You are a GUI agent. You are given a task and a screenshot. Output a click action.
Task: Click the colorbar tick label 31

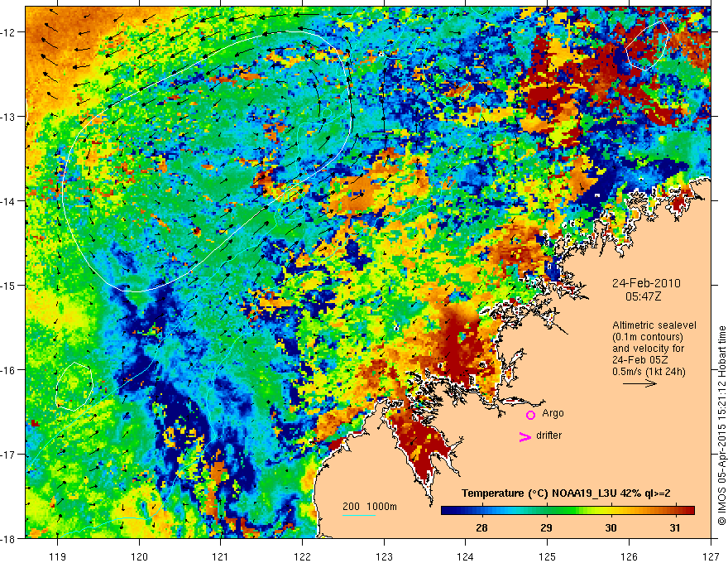point(675,527)
